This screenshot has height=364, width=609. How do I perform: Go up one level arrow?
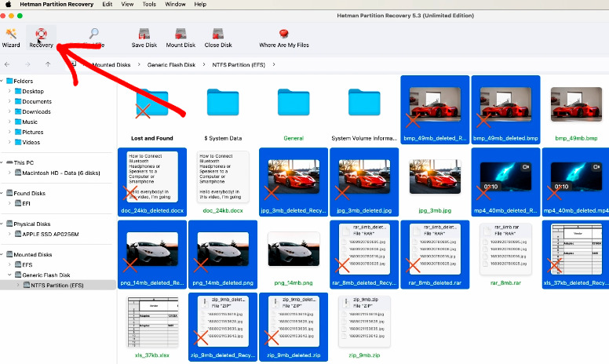pos(48,64)
